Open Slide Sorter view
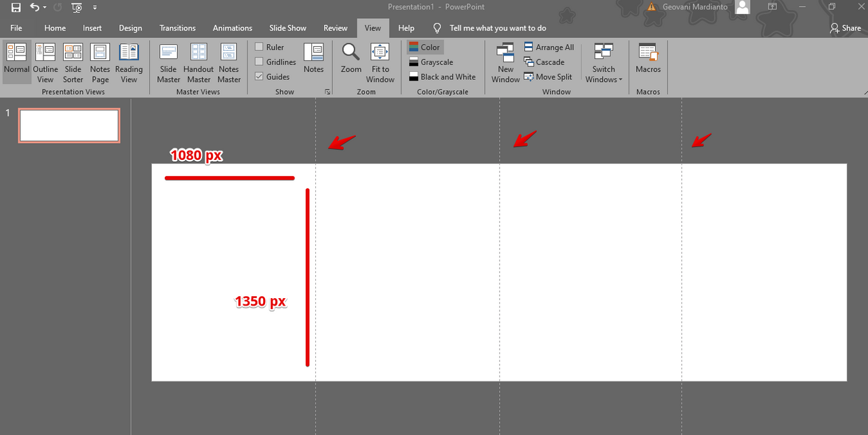Viewport: 868px width, 435px height. click(x=73, y=62)
